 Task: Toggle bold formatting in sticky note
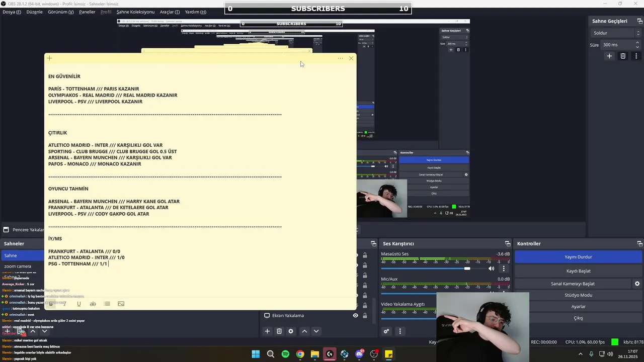point(51,304)
